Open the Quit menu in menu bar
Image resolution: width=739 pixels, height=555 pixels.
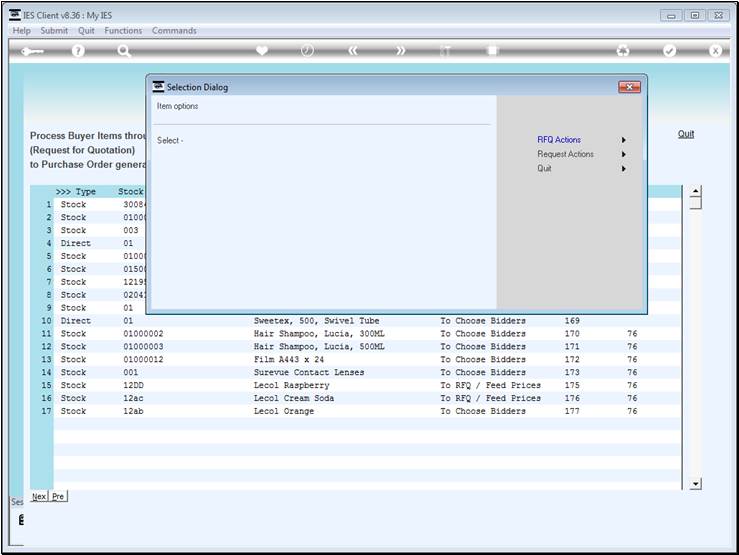pos(86,31)
